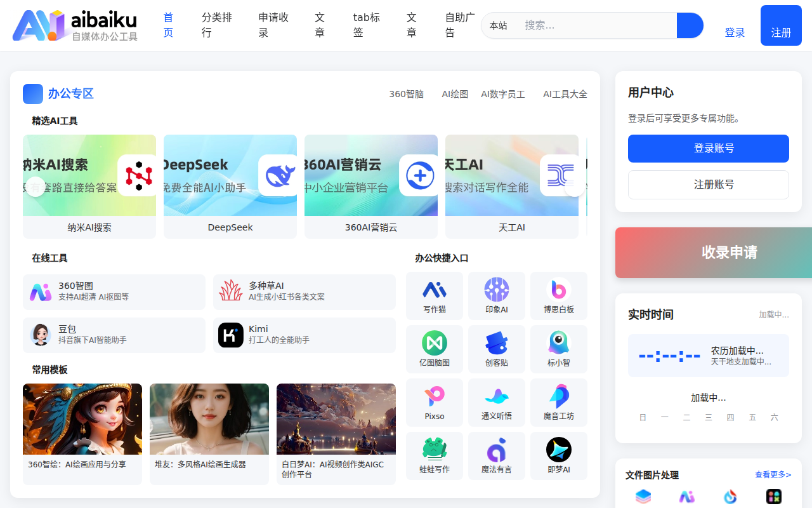Click the 登录 link in header
The height and width of the screenshot is (508, 812).
[x=735, y=32]
